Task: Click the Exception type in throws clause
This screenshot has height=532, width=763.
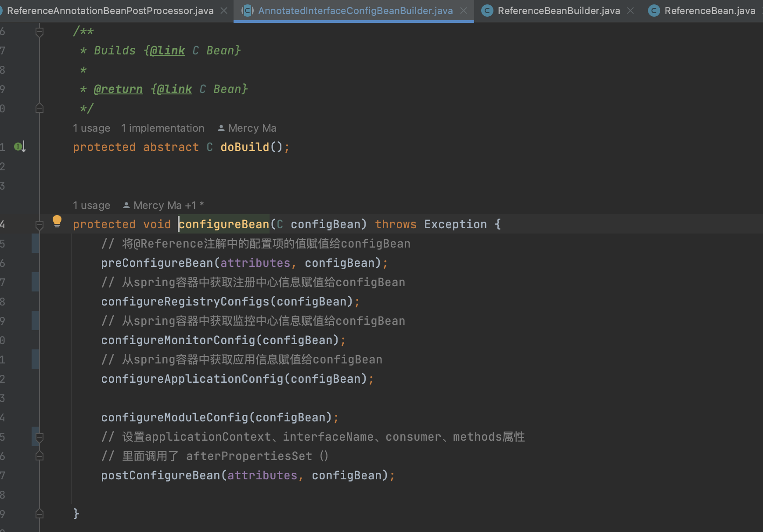Action: [x=455, y=224]
